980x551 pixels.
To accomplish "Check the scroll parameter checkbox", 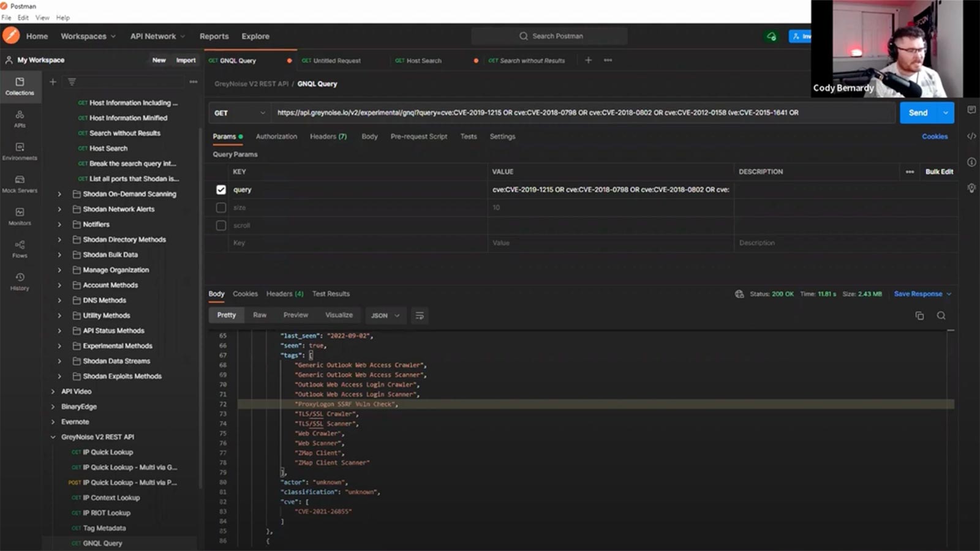I will (x=221, y=225).
